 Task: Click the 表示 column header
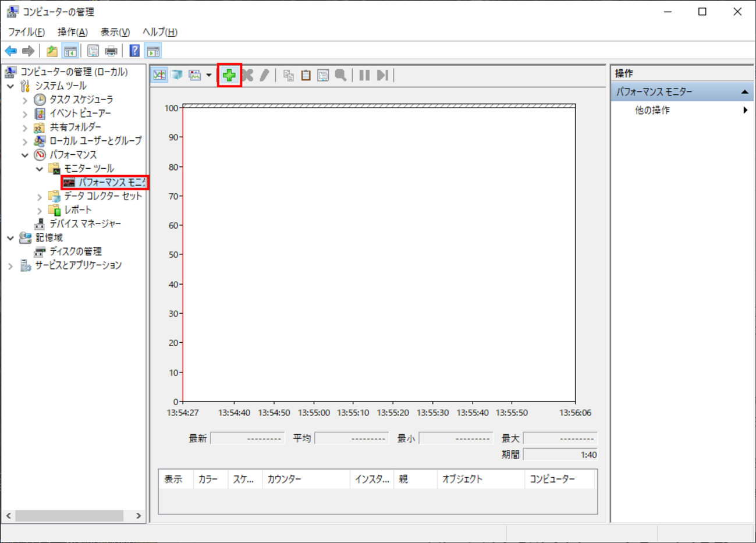pos(176,480)
